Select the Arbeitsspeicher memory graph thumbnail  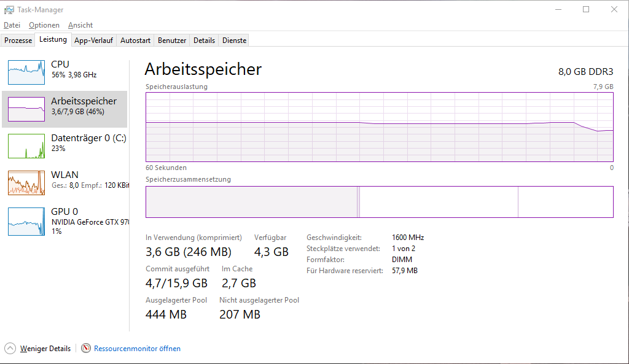(26, 109)
